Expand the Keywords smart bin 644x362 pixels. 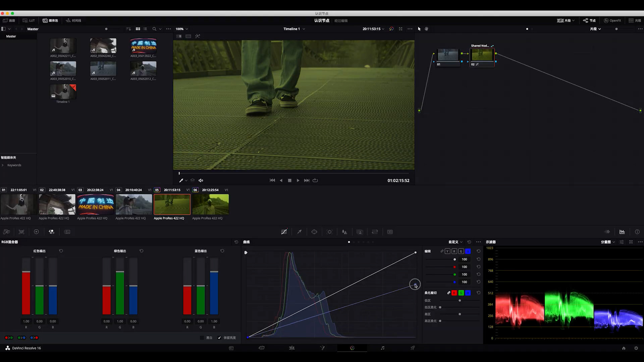tap(3, 165)
